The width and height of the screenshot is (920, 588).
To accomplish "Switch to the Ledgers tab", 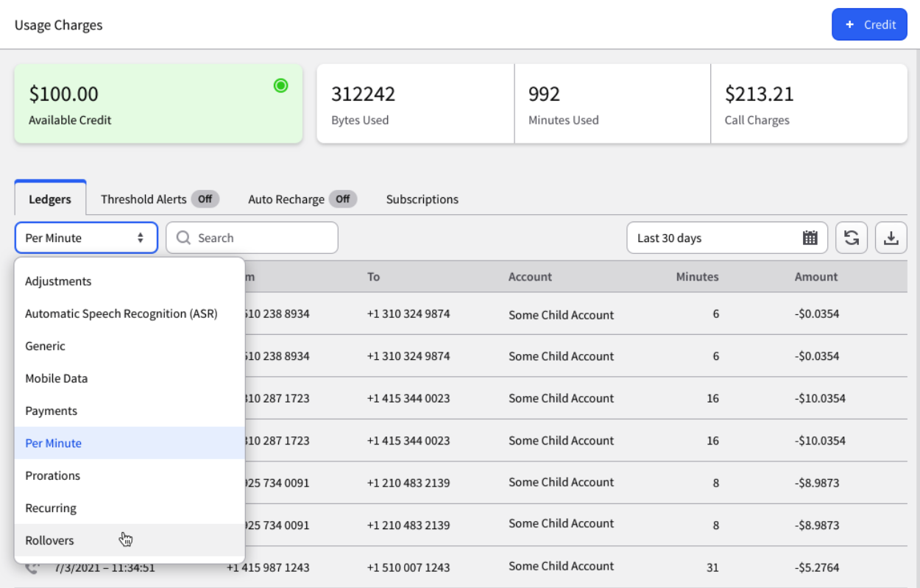I will pos(50,199).
